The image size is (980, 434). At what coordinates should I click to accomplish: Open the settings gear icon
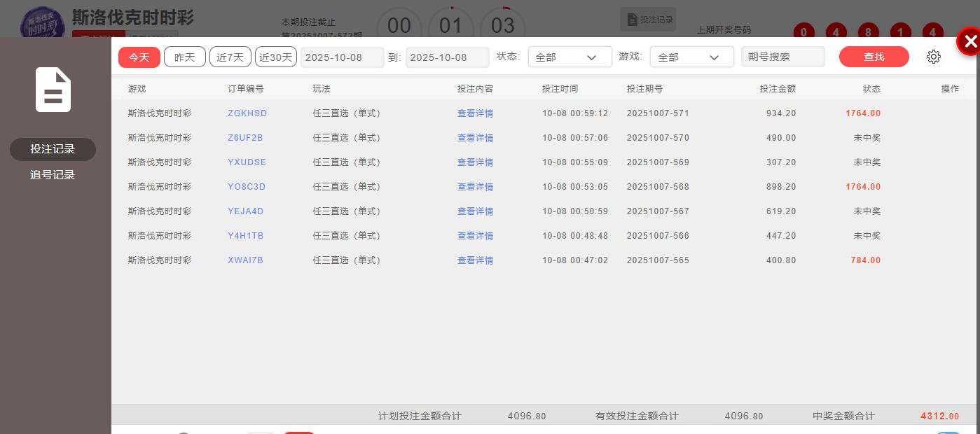pos(933,57)
